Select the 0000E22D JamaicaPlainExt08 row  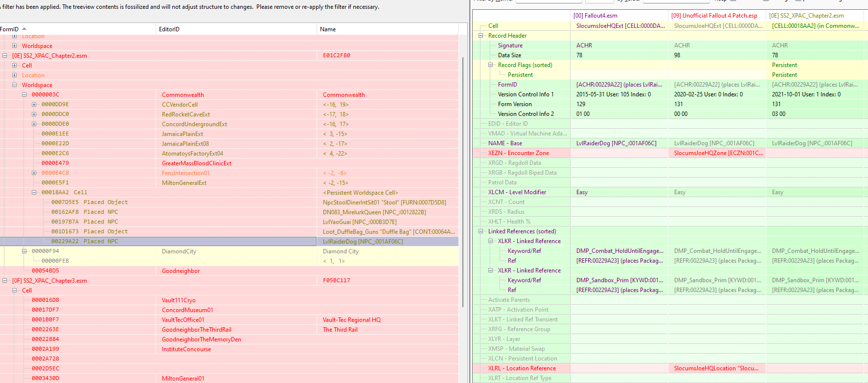(229, 144)
